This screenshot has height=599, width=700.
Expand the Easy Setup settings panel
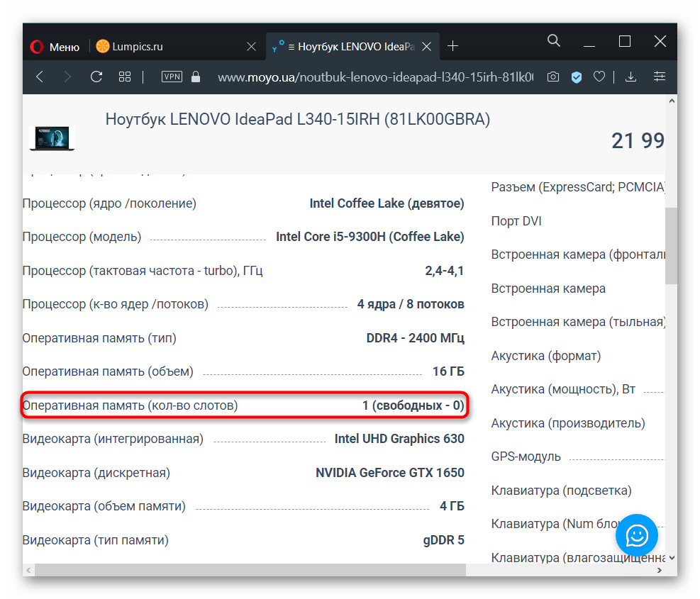[x=660, y=77]
